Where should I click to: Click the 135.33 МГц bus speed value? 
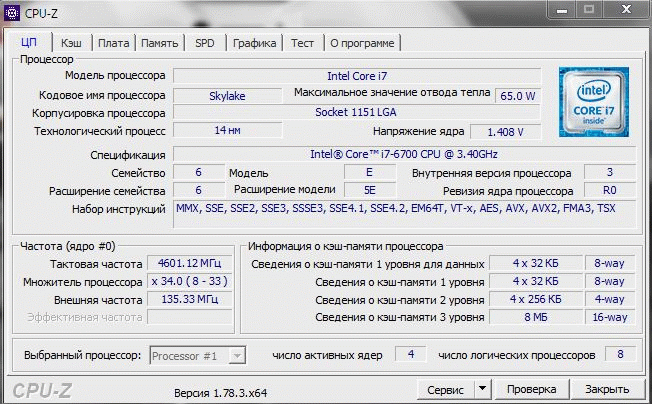click(190, 299)
